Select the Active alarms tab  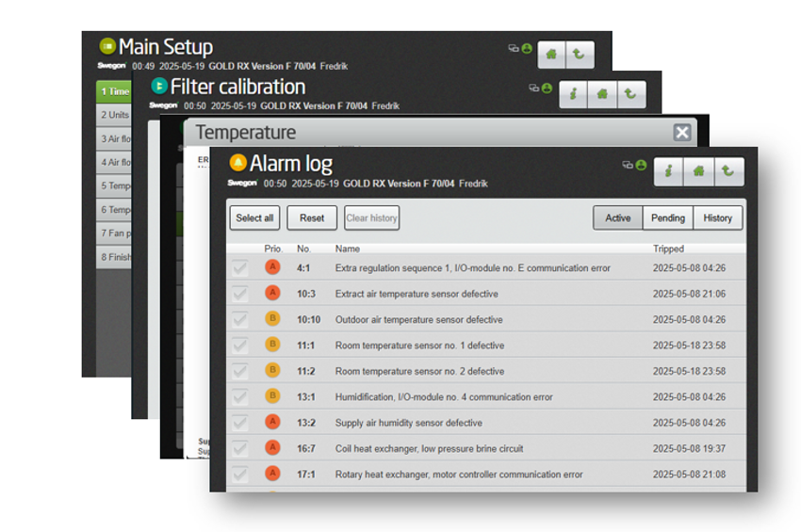click(x=618, y=218)
